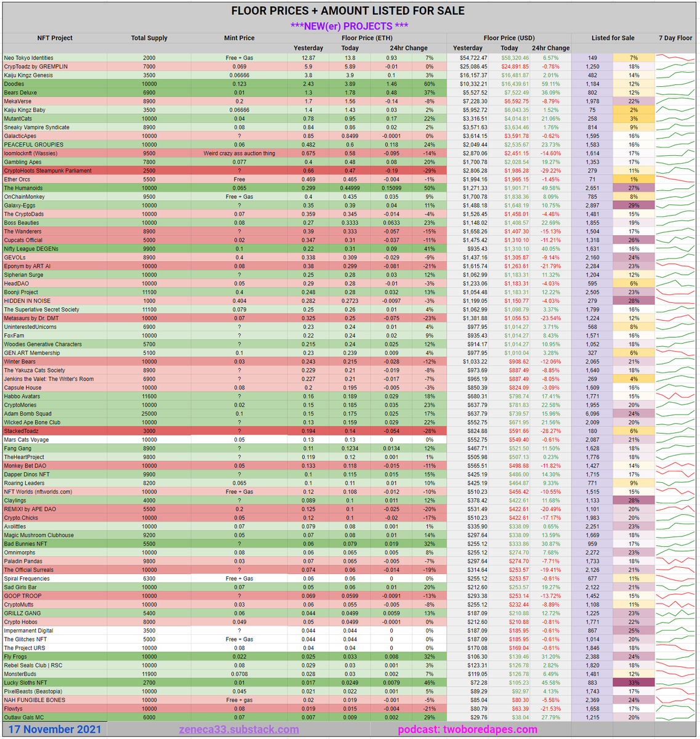
Task: Click the 33% listed cell for Lucky Sloths
Action: [634, 683]
